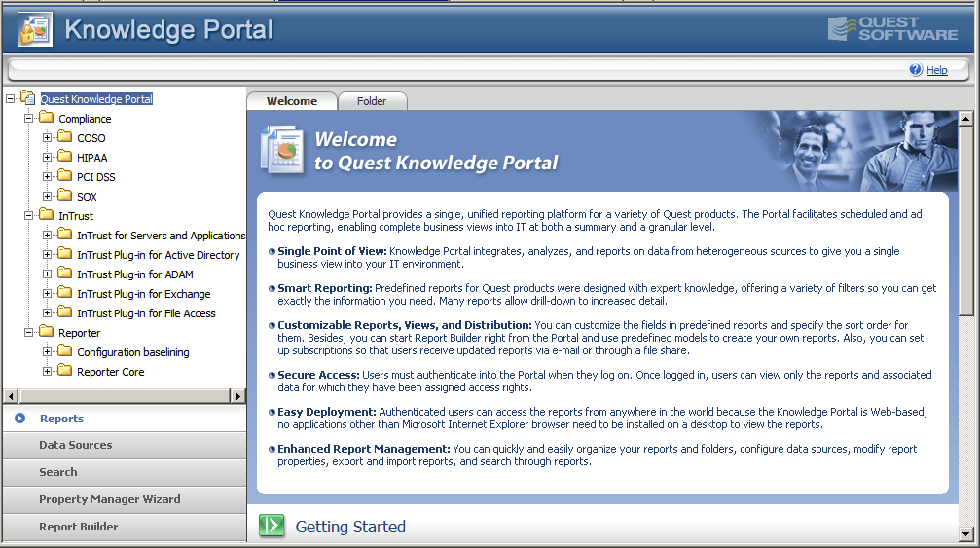Expand the PCI DSS tree node
980x548 pixels.
click(48, 176)
